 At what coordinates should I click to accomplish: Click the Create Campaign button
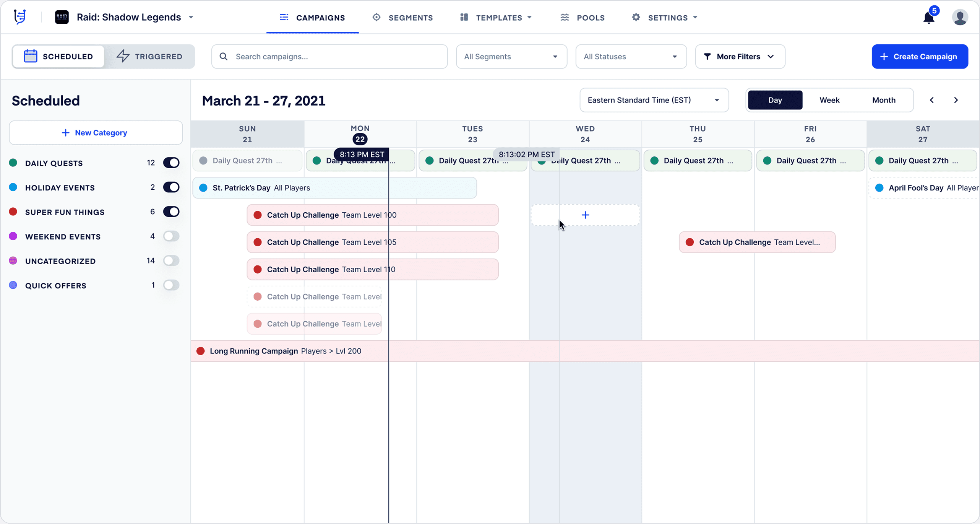pos(920,57)
